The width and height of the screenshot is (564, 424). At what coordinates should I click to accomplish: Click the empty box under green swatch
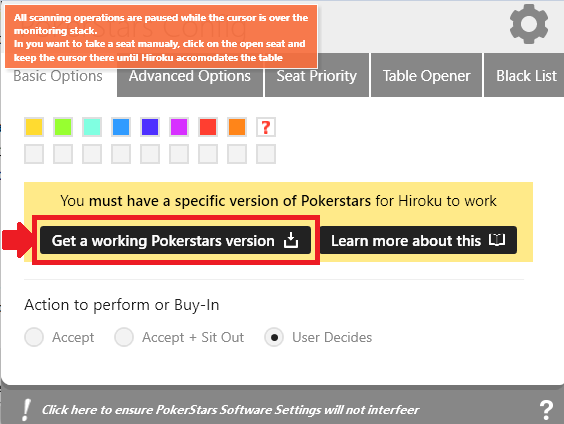pos(63,154)
